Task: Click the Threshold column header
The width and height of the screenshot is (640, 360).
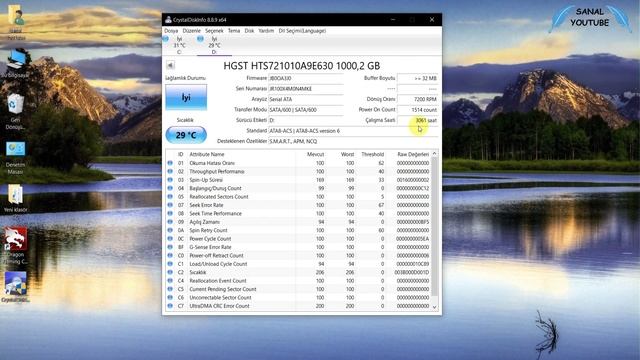Action: [372, 154]
